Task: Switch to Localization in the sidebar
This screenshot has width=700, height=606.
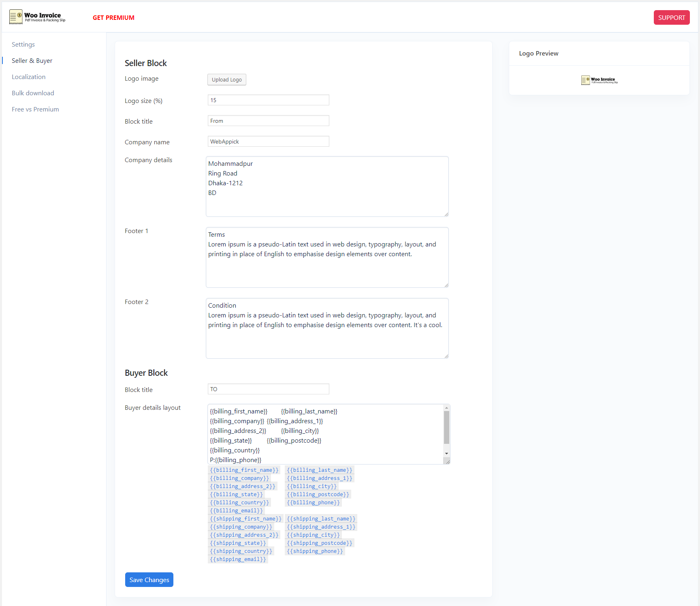Action: [x=28, y=77]
